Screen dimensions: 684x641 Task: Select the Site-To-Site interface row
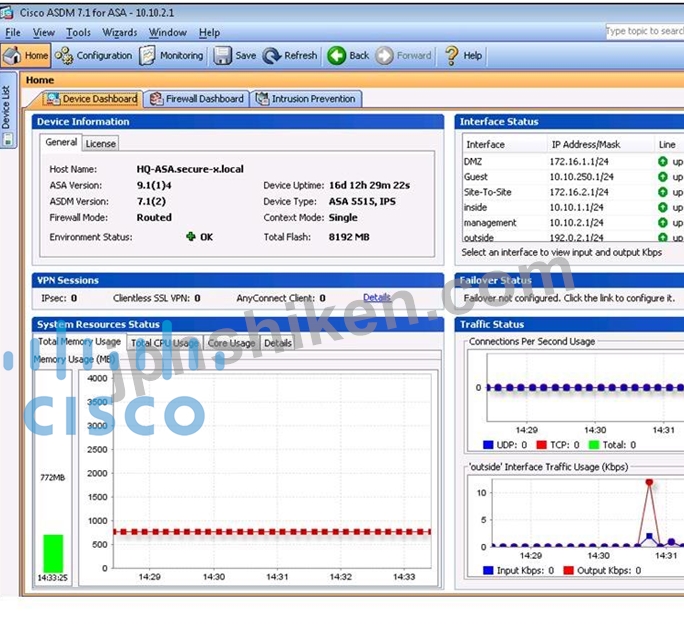(x=573, y=192)
